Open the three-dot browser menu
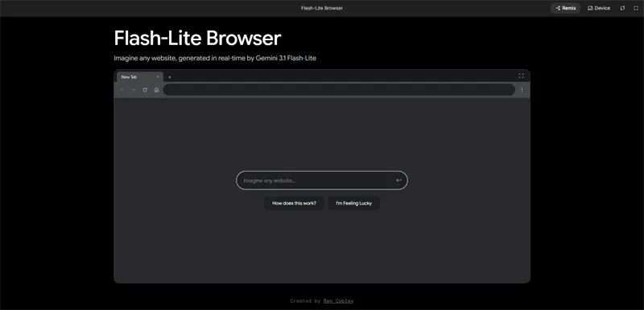This screenshot has height=310, width=644. 522,90
